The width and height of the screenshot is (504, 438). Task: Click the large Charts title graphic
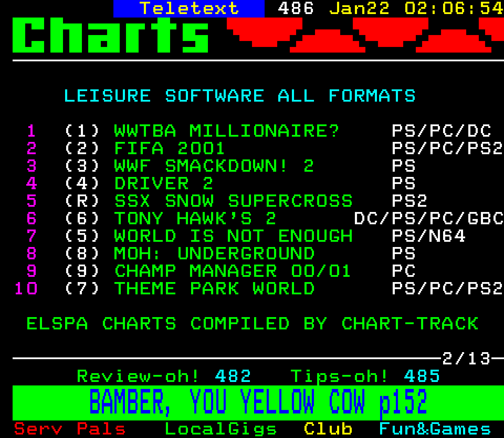[x=111, y=35]
